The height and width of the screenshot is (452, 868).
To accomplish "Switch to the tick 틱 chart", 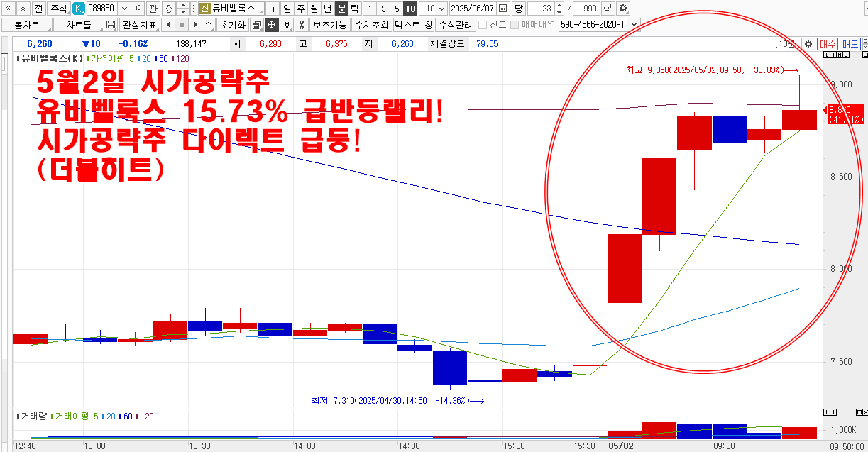I will click(x=354, y=9).
